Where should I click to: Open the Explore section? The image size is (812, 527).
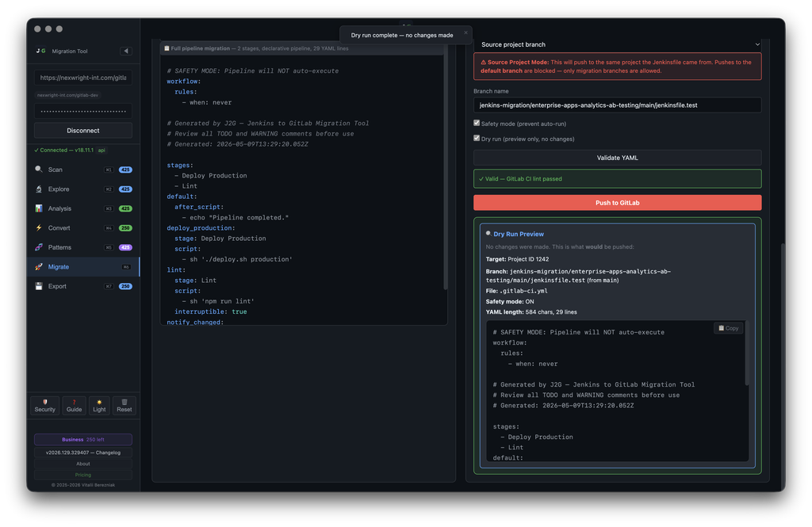click(x=83, y=189)
